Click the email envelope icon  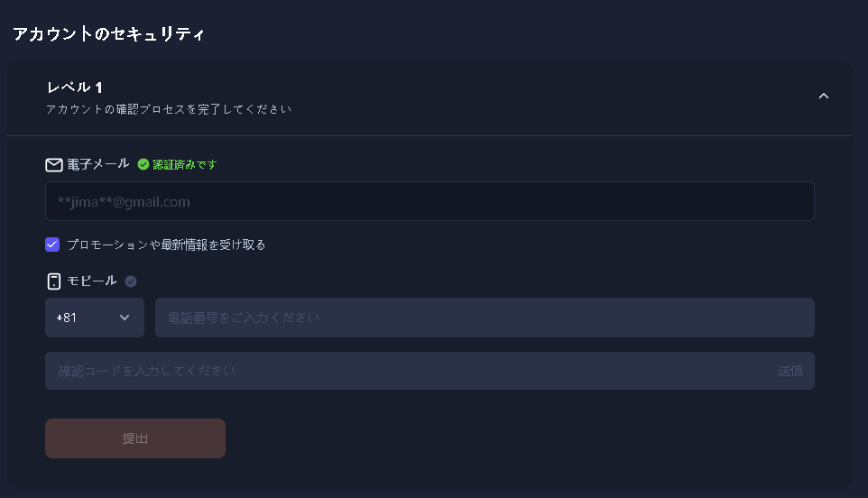tap(54, 165)
